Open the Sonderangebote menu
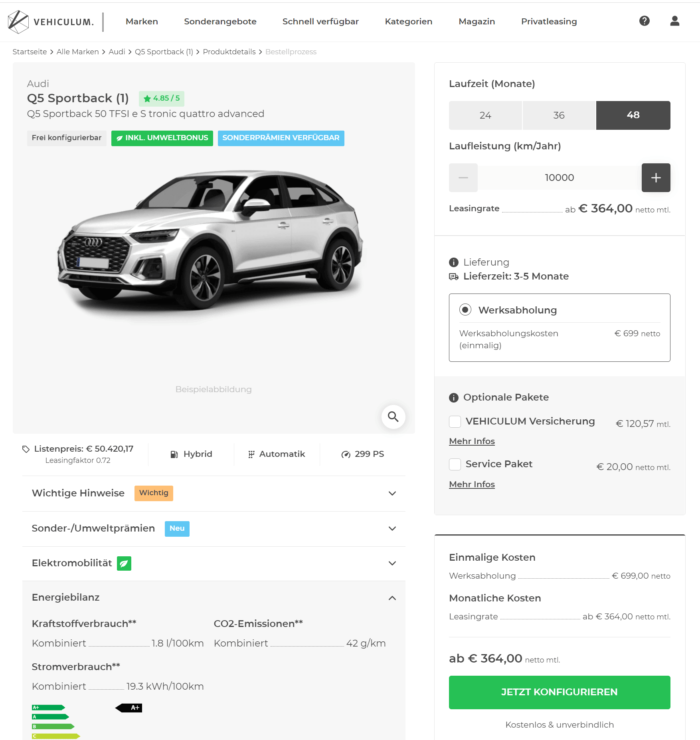The width and height of the screenshot is (700, 740). point(220,22)
